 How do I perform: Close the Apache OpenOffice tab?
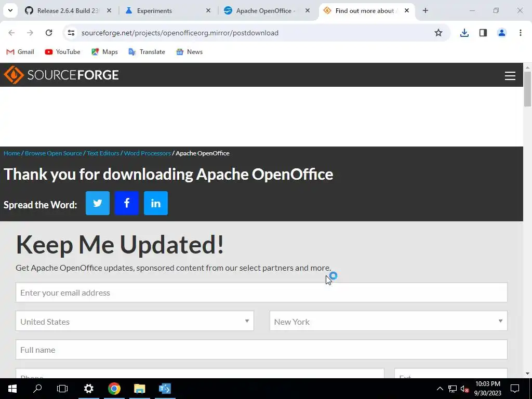pyautogui.click(x=308, y=10)
